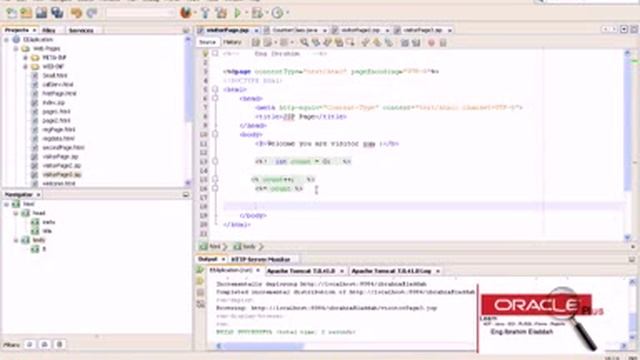Close the first visitorPage.jsp editor tab

[256, 31]
